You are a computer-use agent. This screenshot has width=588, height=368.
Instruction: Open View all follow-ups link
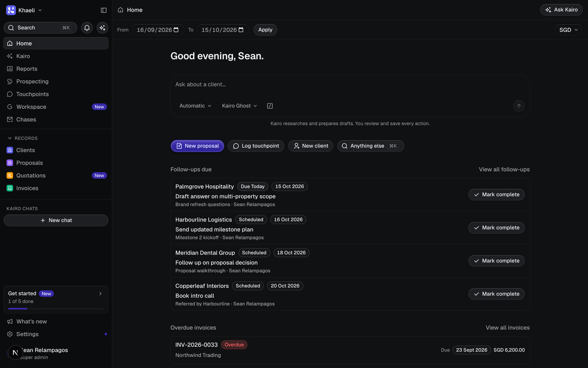click(504, 169)
